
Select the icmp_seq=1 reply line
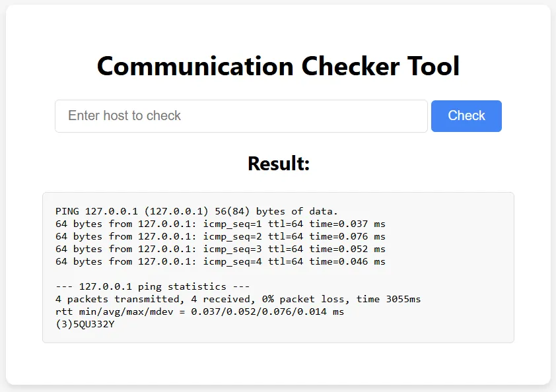click(220, 224)
